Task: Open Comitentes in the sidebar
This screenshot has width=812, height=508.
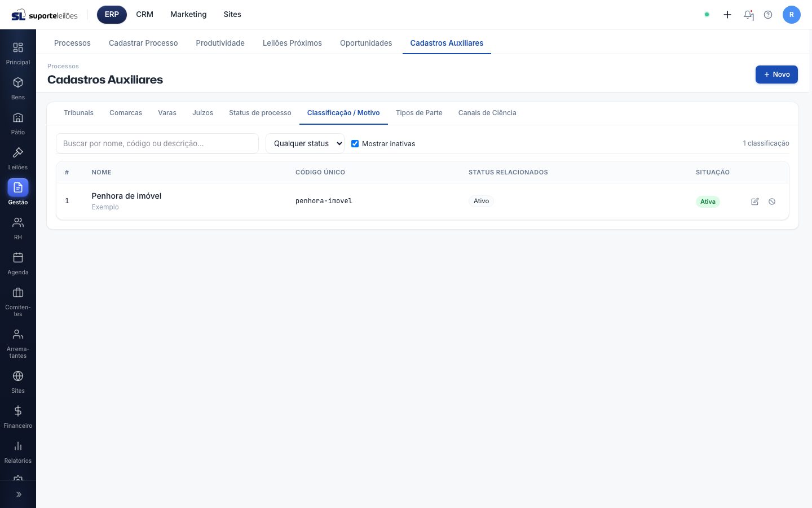Action: tap(18, 301)
